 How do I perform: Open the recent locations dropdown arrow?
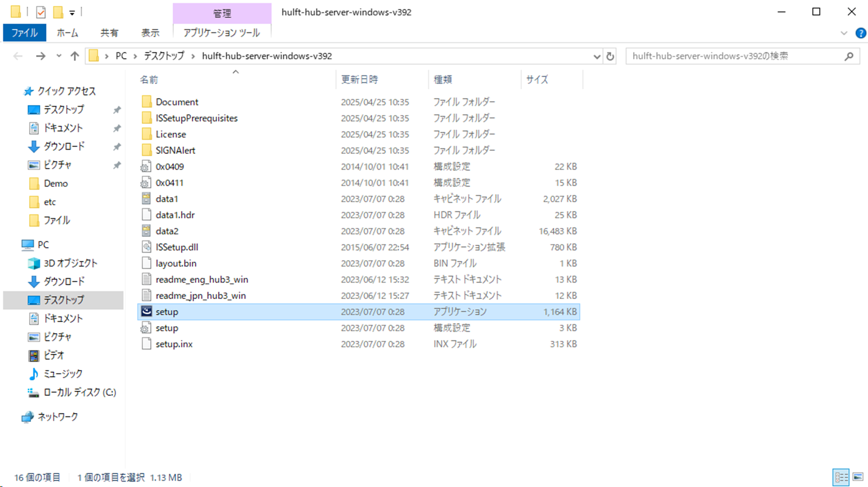pyautogui.click(x=59, y=56)
